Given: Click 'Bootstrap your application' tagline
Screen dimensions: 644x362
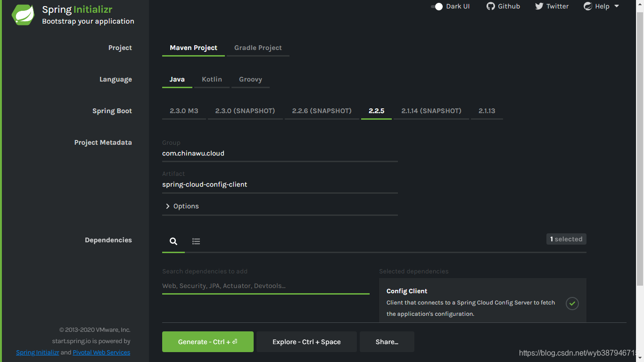Looking at the screenshot, I should pyautogui.click(x=88, y=21).
